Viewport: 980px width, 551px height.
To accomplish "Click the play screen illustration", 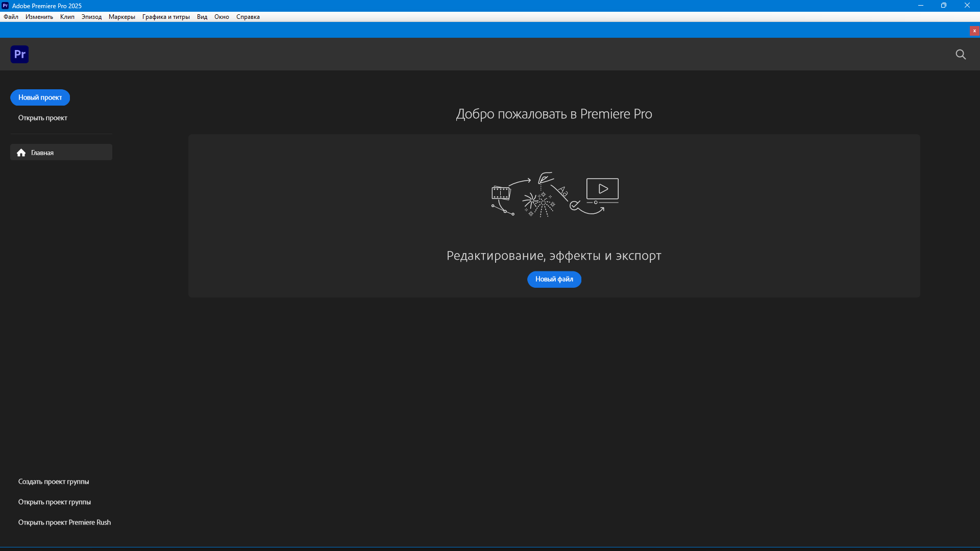I will 602,189.
